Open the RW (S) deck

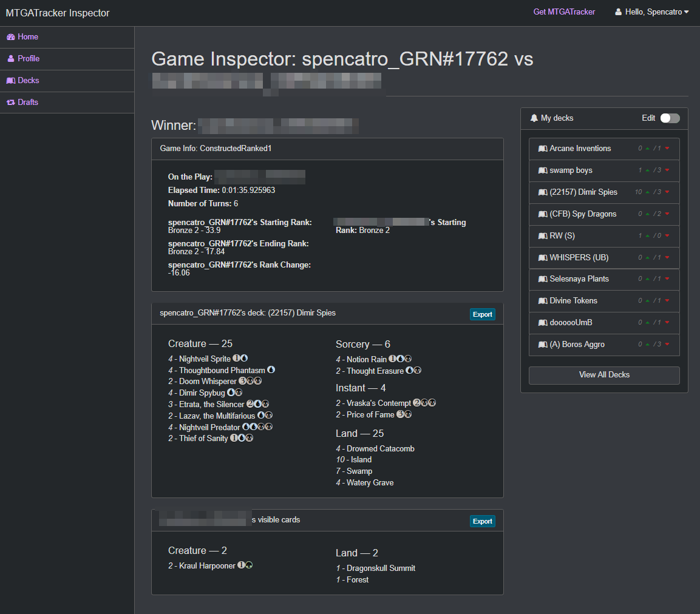tap(604, 236)
